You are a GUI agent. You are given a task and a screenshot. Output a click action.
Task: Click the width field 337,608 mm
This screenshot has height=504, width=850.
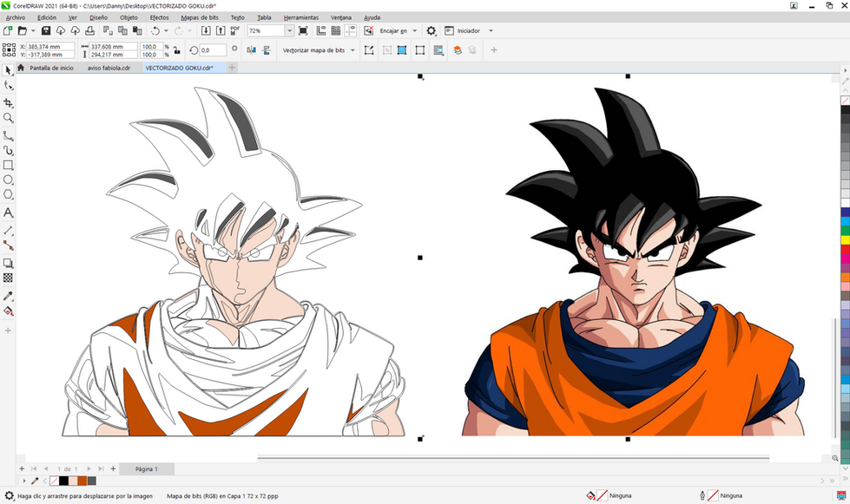(113, 47)
